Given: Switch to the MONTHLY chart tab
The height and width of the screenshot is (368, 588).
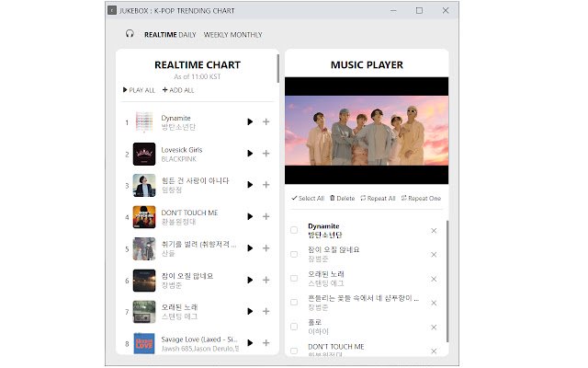Looking at the screenshot, I should click(x=246, y=35).
